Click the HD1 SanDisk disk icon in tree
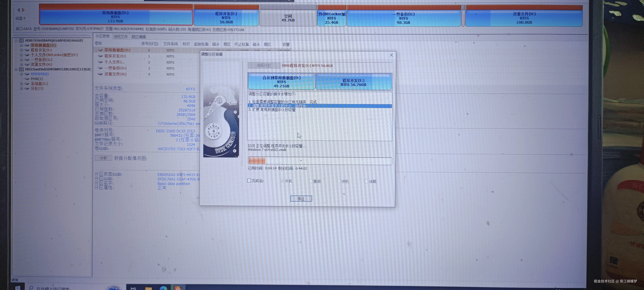 21,69
